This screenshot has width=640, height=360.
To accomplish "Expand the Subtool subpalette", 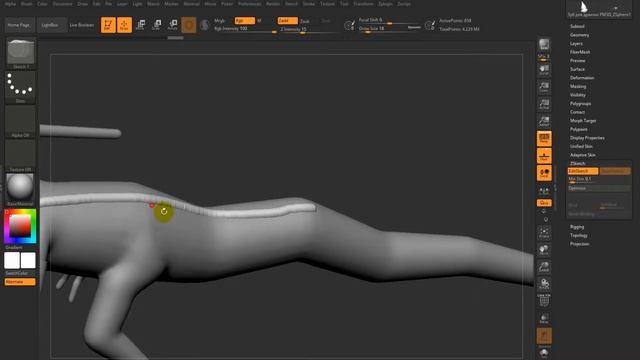I will (x=577, y=26).
